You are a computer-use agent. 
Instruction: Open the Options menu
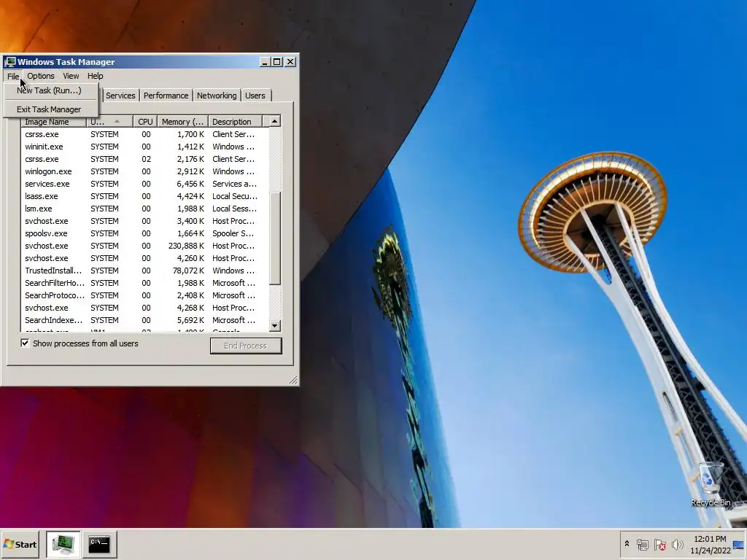click(x=41, y=76)
